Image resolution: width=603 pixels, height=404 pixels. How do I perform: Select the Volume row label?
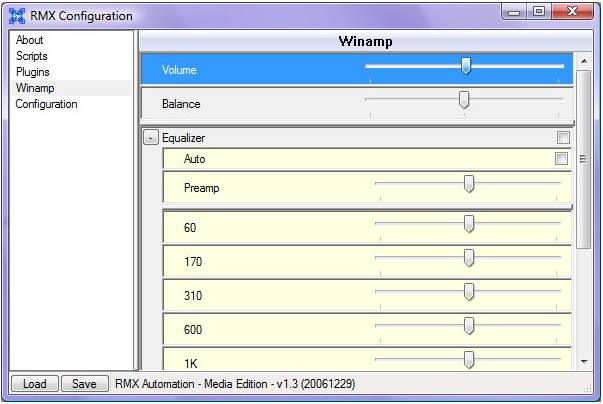click(179, 70)
